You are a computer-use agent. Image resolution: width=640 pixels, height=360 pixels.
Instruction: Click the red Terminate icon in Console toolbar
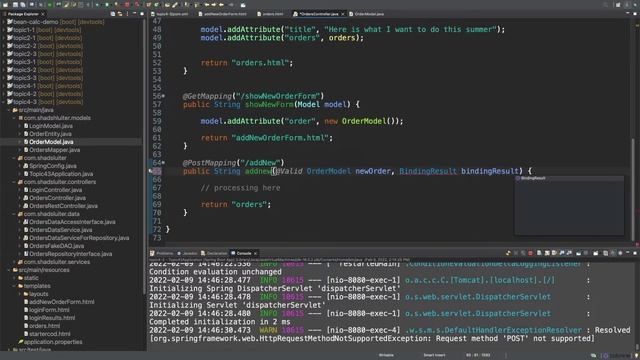530,253
